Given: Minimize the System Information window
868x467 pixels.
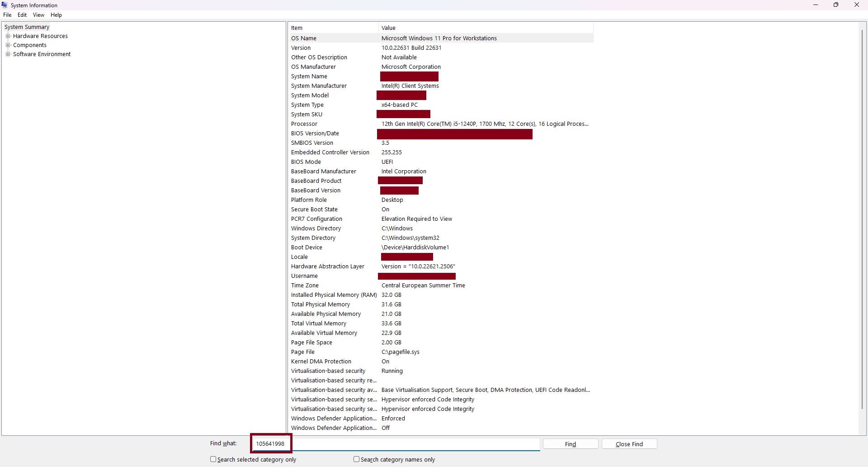Looking at the screenshot, I should (816, 5).
